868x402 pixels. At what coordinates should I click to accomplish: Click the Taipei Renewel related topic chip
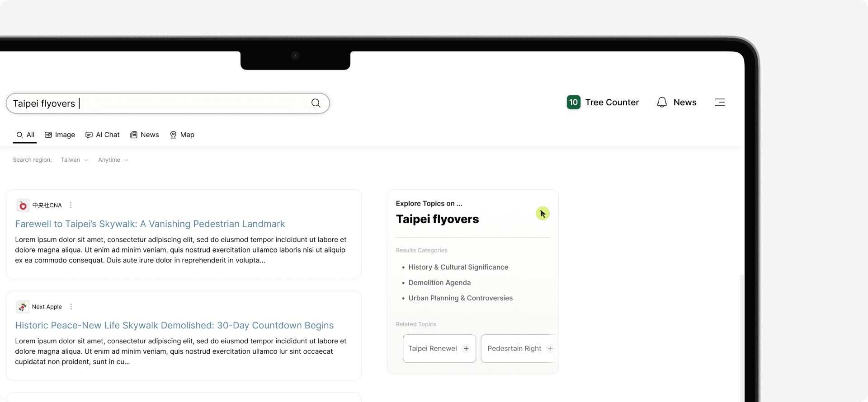(439, 349)
